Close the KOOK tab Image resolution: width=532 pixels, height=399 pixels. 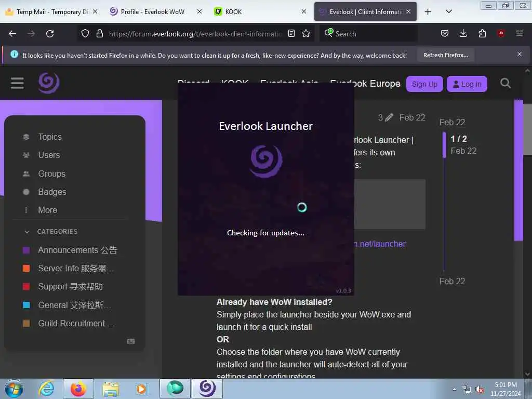304,11
